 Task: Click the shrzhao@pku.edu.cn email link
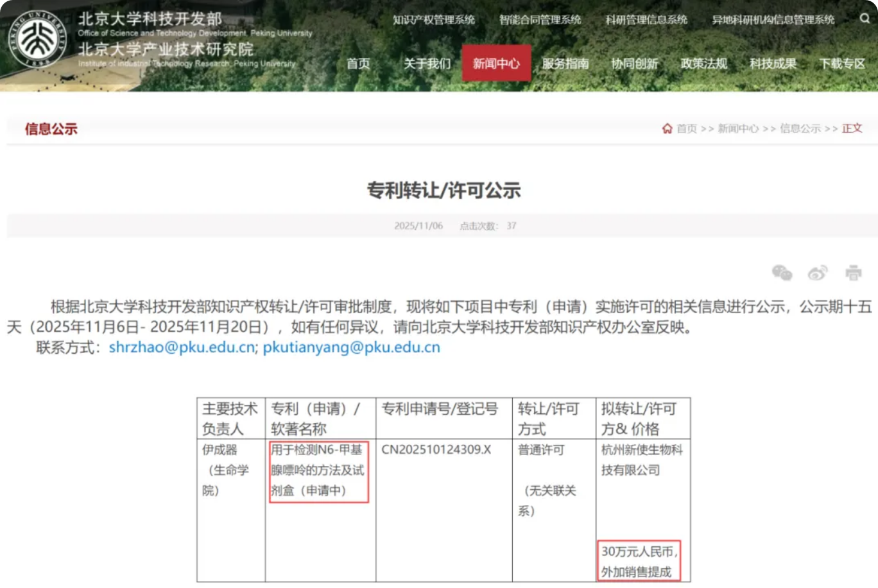click(182, 347)
